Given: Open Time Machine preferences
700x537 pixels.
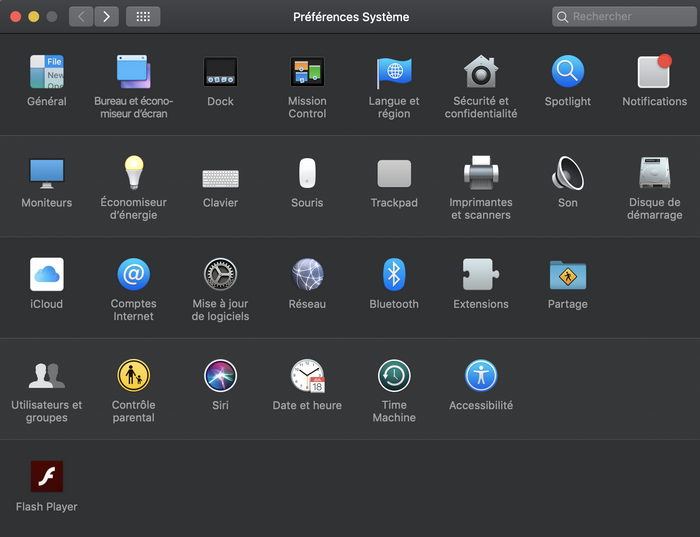Looking at the screenshot, I should point(394,375).
